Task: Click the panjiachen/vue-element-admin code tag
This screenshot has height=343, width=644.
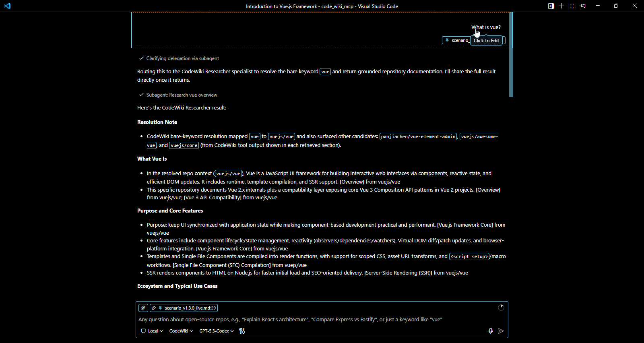Action: [418, 136]
